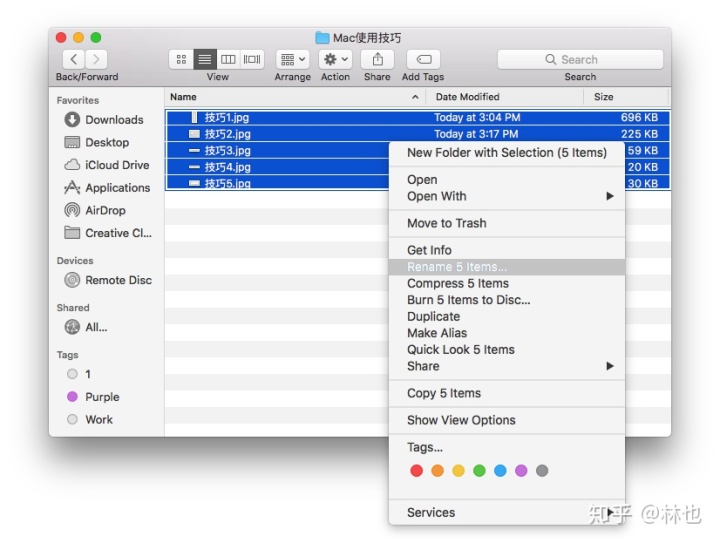Choose Open in context menu
The height and width of the screenshot is (543, 720).
coord(507,179)
